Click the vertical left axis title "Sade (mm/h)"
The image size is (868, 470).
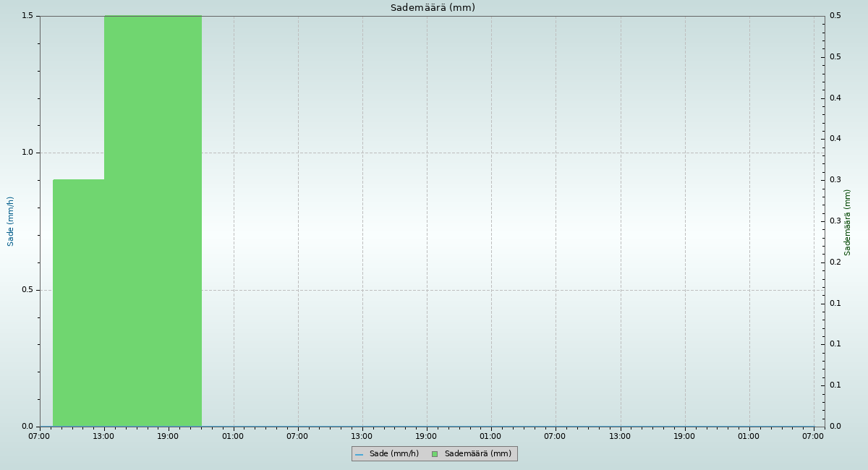coord(11,221)
